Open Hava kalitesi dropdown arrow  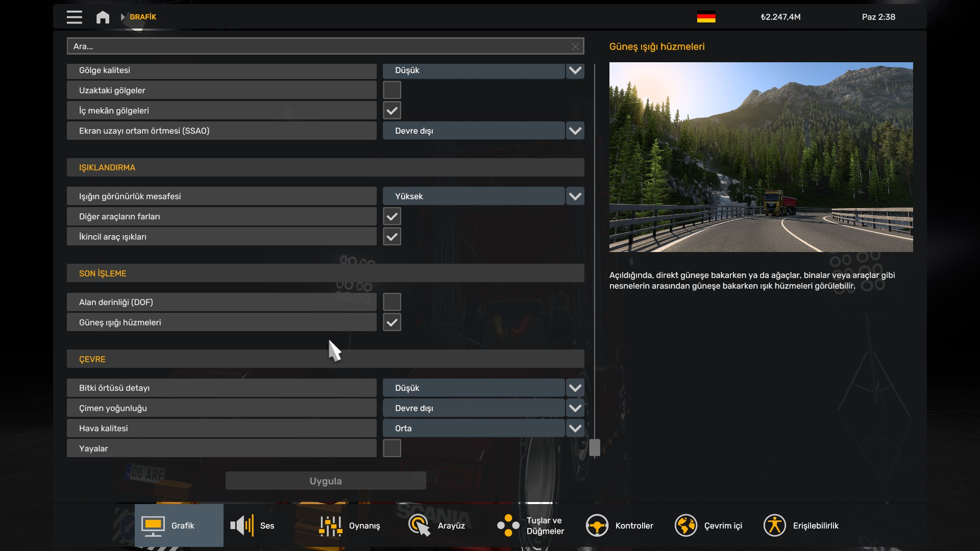(x=575, y=429)
